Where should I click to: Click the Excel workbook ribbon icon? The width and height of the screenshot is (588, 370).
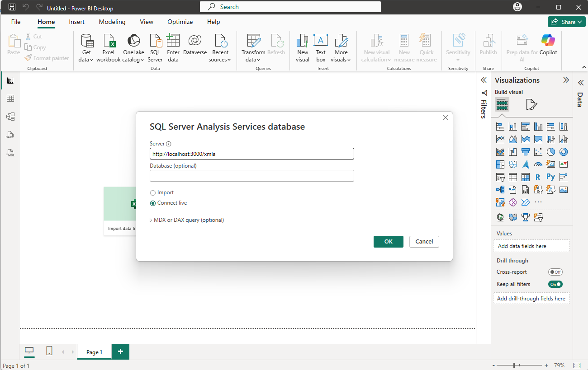[109, 48]
